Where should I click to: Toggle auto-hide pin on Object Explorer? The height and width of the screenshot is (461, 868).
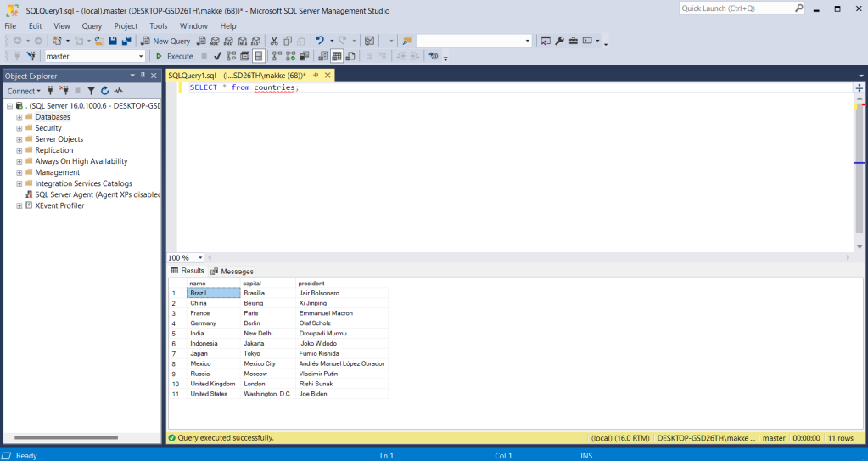coord(143,76)
